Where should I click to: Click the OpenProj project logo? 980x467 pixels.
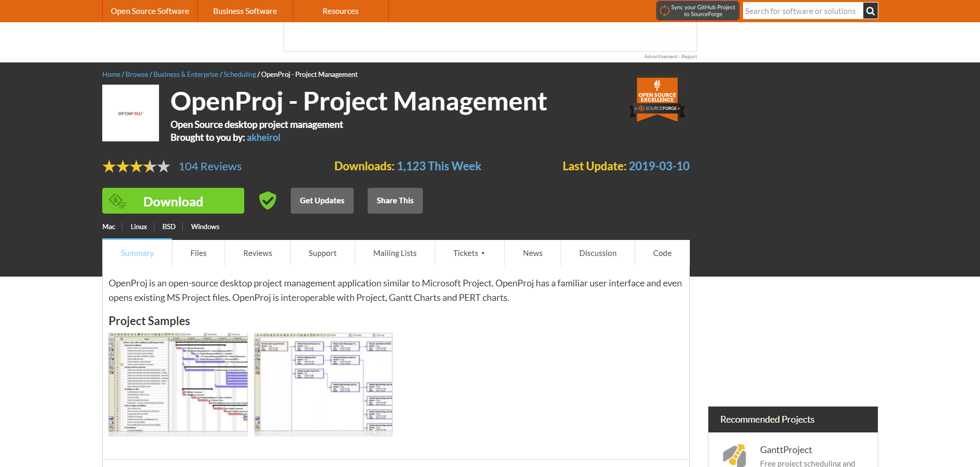pyautogui.click(x=130, y=113)
